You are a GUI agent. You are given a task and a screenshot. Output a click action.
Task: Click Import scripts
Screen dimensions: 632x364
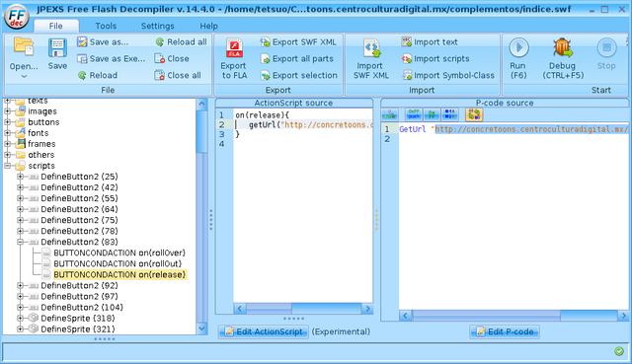click(x=435, y=59)
